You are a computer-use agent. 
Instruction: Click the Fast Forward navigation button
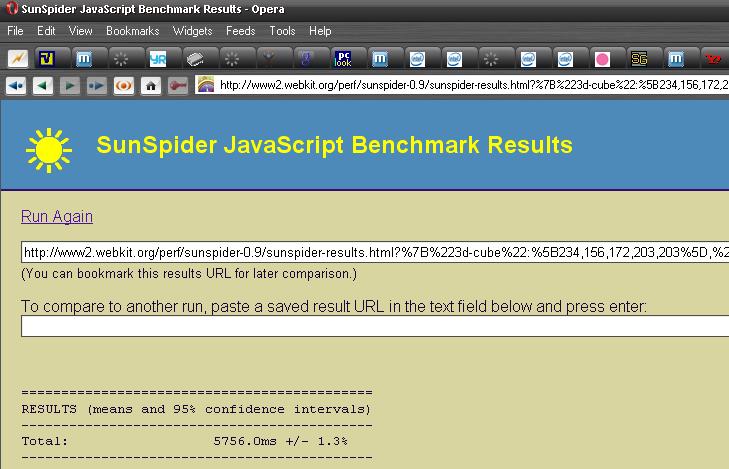(97, 86)
